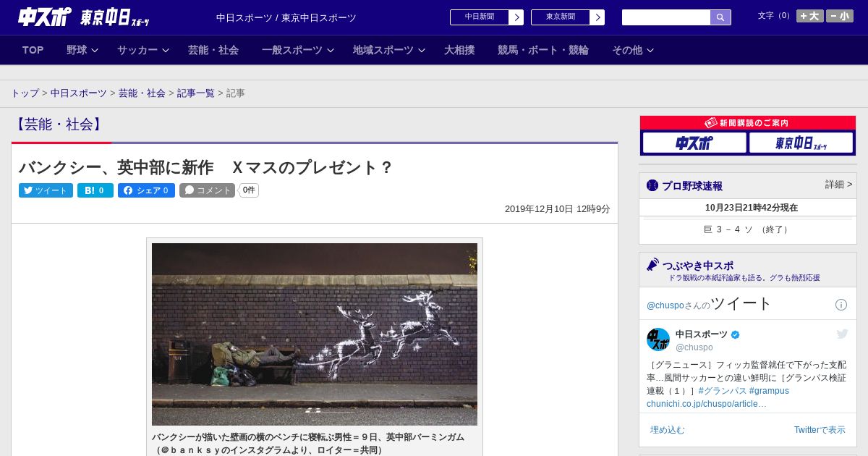Open chunichi.co.jp/chuspo/article tweet link

tap(707, 404)
